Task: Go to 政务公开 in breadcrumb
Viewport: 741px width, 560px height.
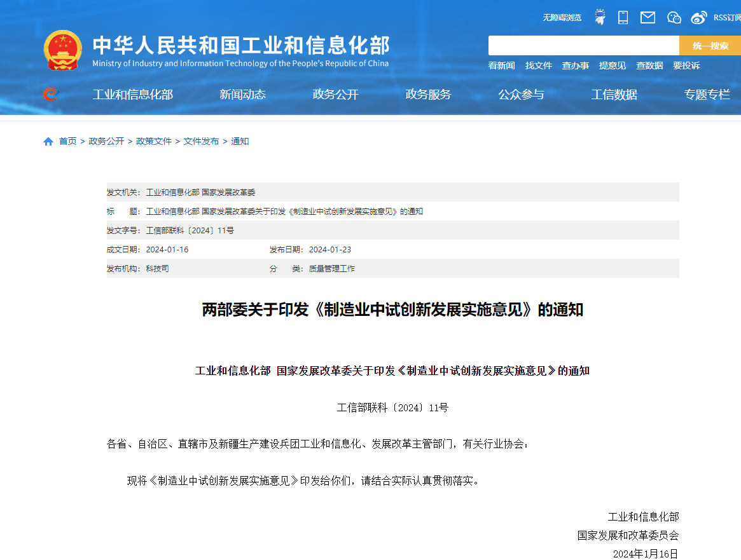Action: tap(106, 141)
